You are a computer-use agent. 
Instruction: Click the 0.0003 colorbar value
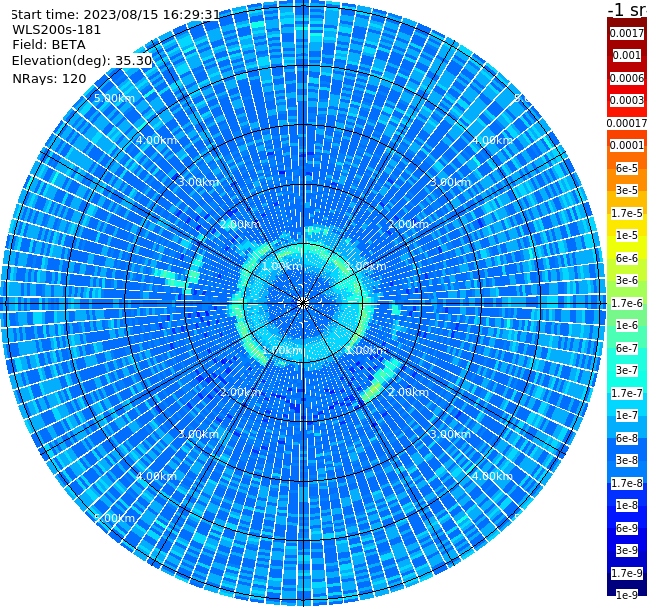click(x=627, y=100)
